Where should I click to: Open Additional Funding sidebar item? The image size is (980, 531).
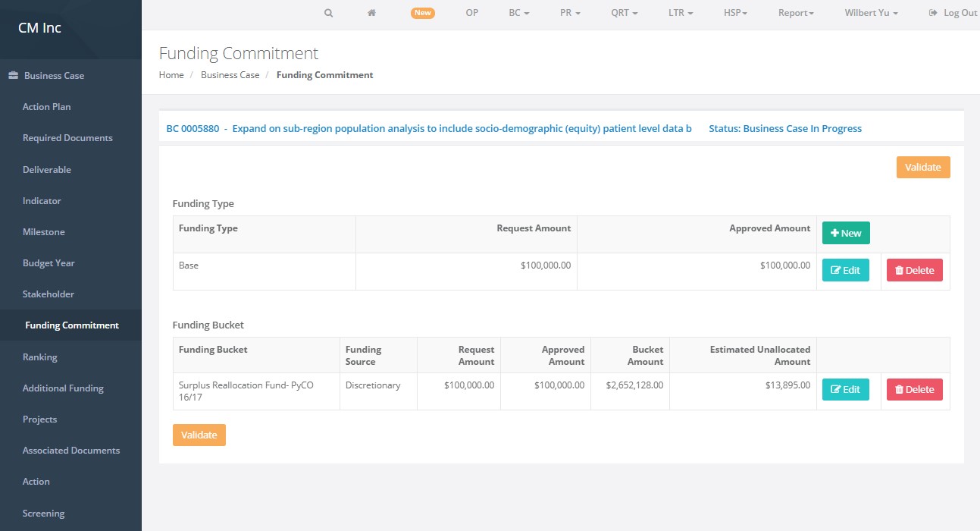coord(63,388)
